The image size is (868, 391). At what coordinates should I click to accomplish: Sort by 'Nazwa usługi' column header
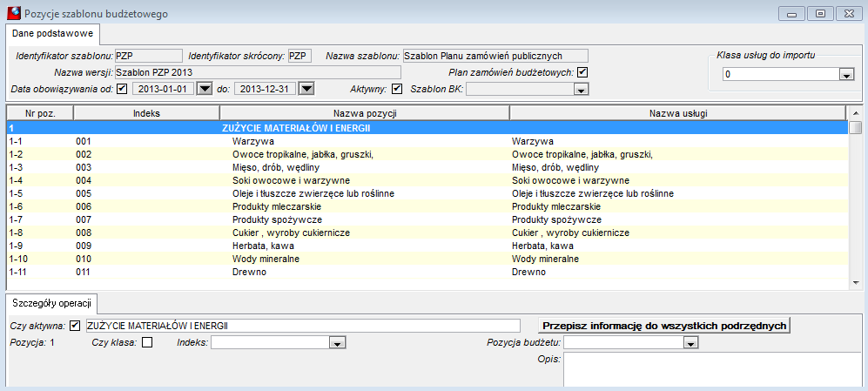point(678,113)
